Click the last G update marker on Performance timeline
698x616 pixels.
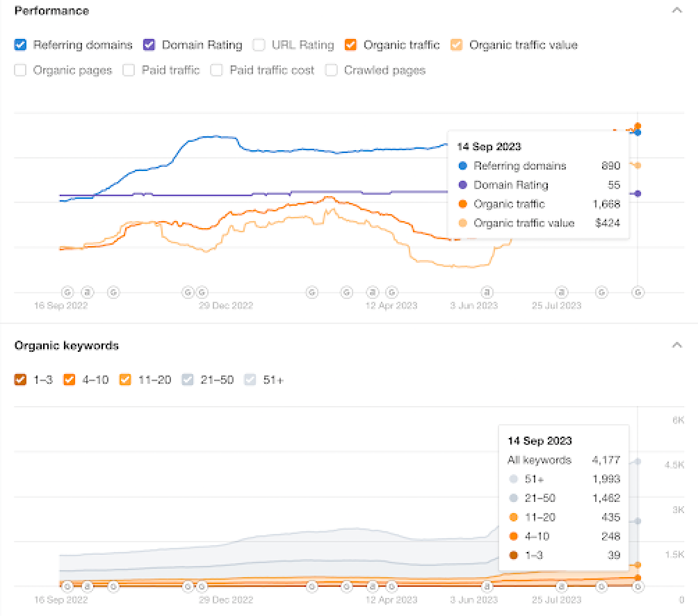pos(638,293)
